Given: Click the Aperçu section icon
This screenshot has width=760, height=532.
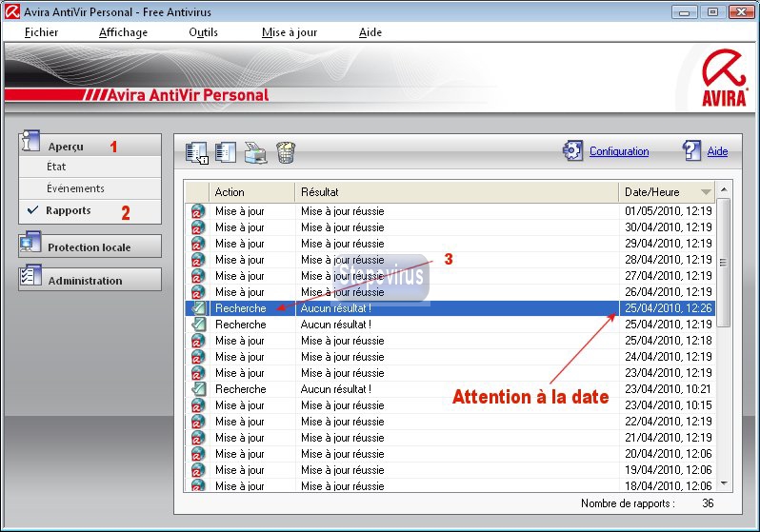Looking at the screenshot, I should tap(30, 142).
